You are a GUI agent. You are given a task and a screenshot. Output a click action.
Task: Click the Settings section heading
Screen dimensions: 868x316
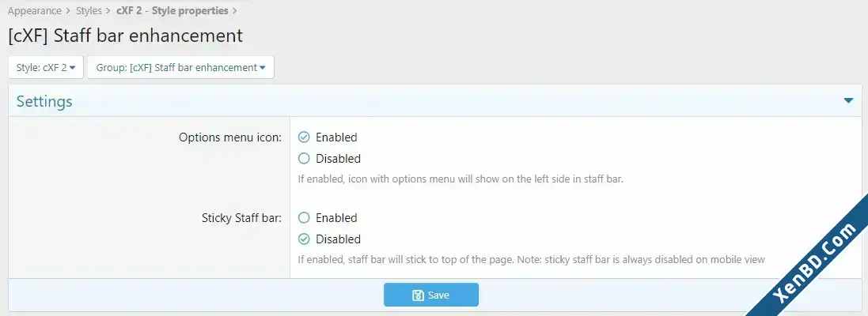44,102
